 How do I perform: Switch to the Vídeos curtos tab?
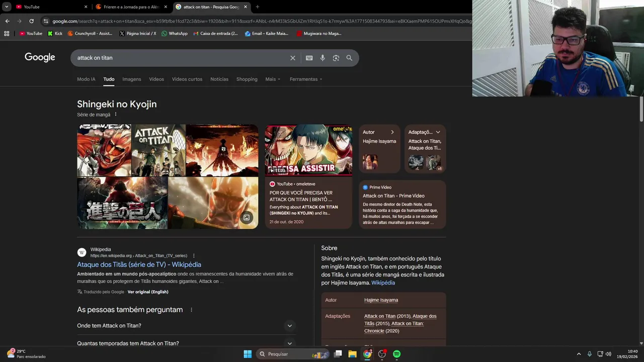[187, 79]
